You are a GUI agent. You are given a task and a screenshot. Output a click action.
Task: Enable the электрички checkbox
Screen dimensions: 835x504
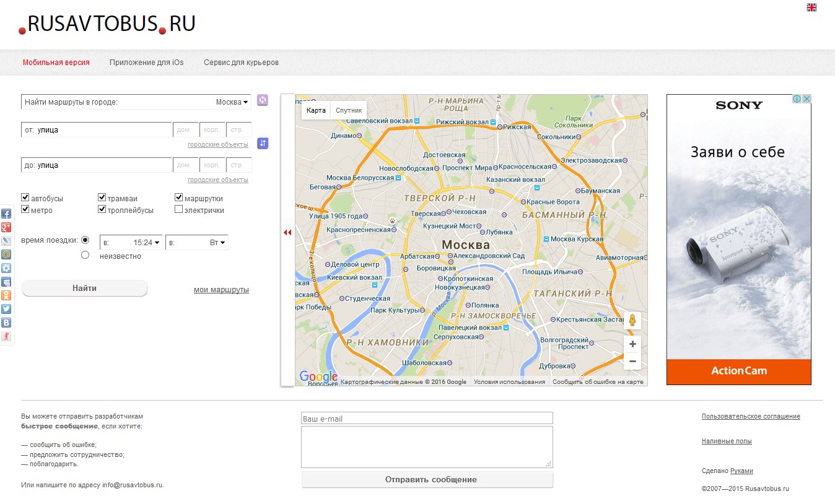click(179, 209)
